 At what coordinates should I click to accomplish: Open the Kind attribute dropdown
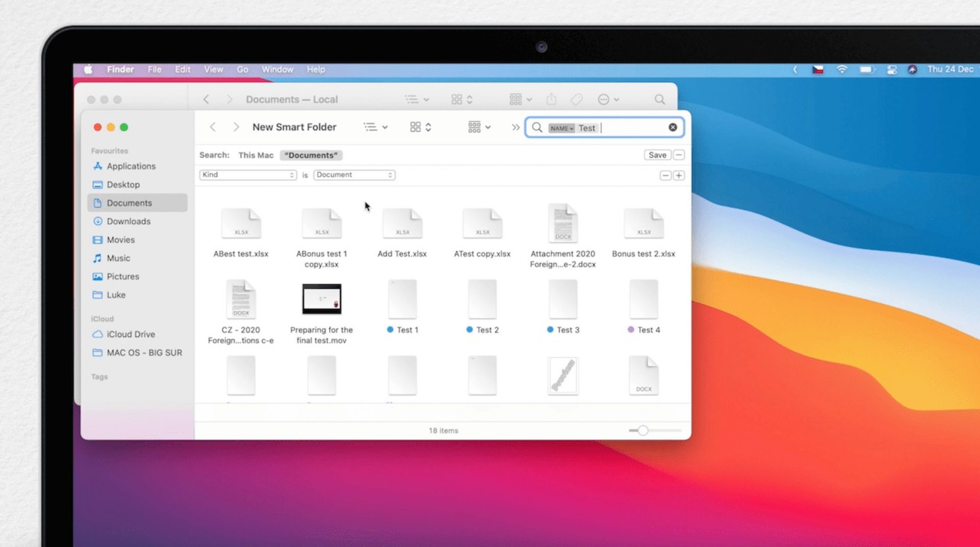248,175
